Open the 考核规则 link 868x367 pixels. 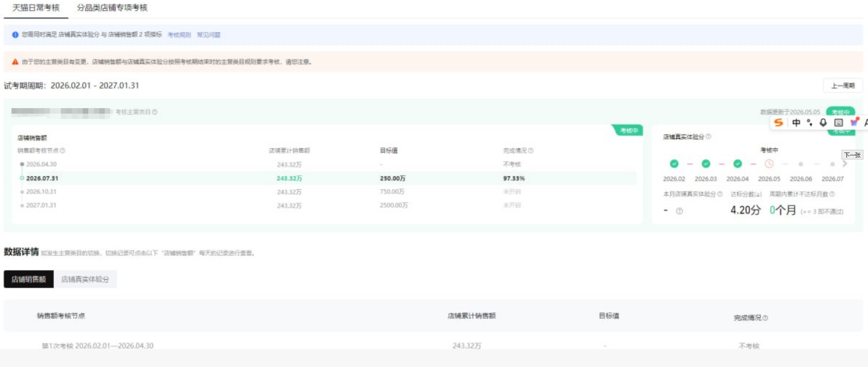179,35
